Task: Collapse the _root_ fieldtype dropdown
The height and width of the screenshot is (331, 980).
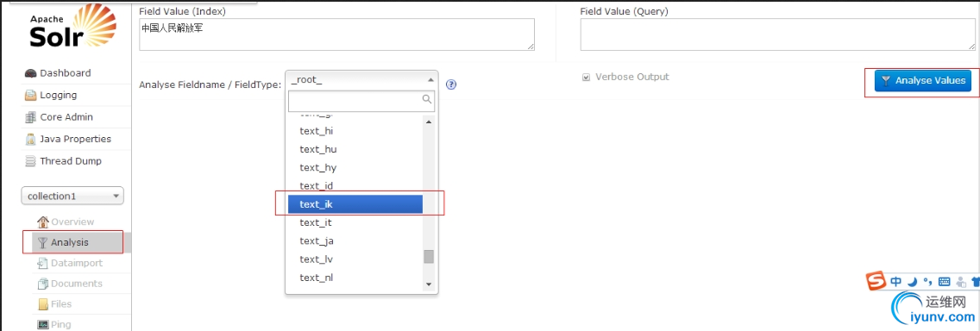Action: pyautogui.click(x=361, y=80)
